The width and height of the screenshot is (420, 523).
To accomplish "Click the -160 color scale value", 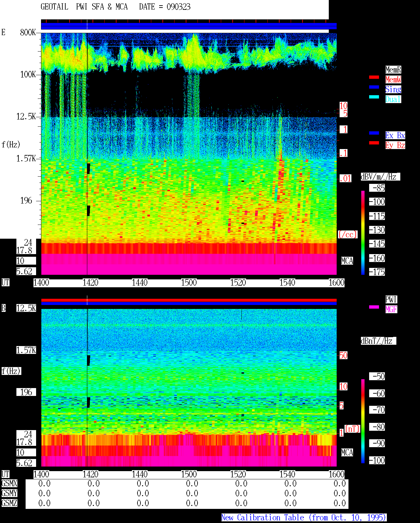I will point(377,258).
